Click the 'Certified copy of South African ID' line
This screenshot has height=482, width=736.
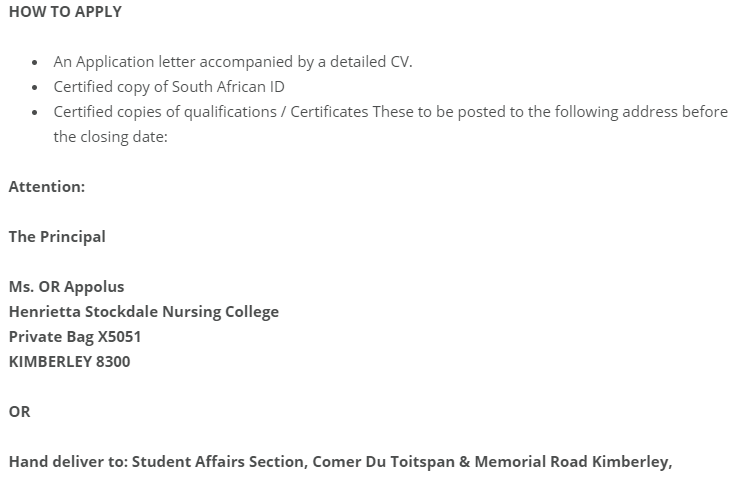click(x=169, y=87)
